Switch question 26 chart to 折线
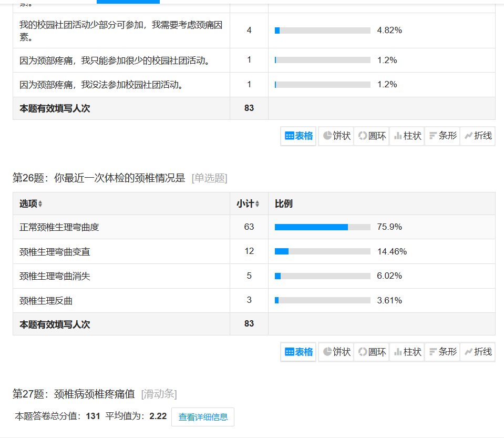Viewport: 504px width, 438px height. point(478,352)
